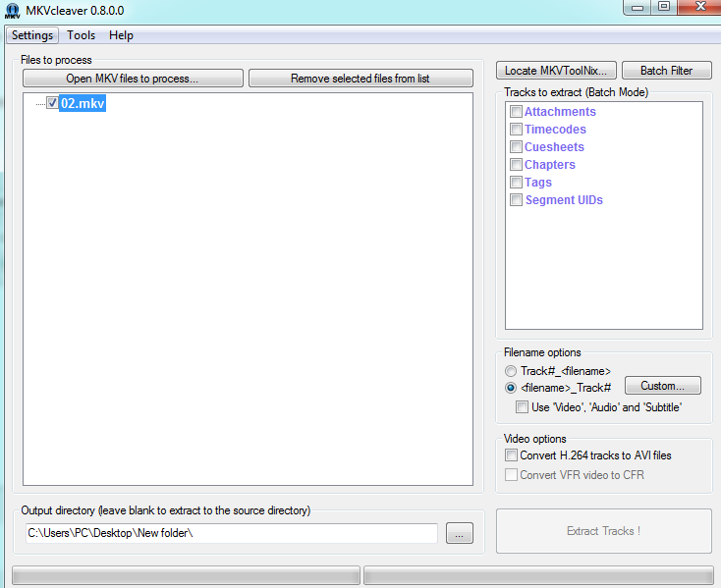721x588 pixels.
Task: Select the 02.mkv file entry
Action: click(83, 103)
